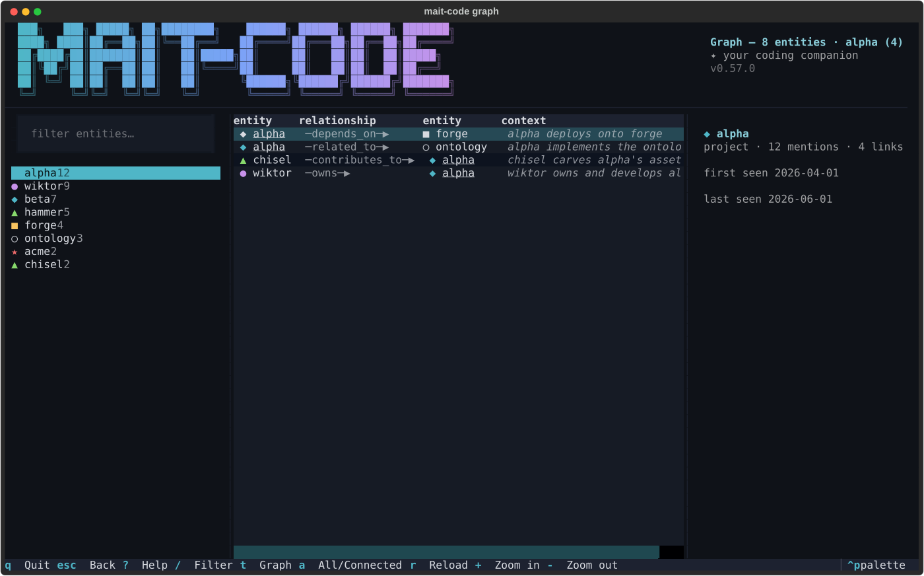The image size is (924, 576).
Task: Activate Filter in the footer bar
Action: tap(213, 565)
